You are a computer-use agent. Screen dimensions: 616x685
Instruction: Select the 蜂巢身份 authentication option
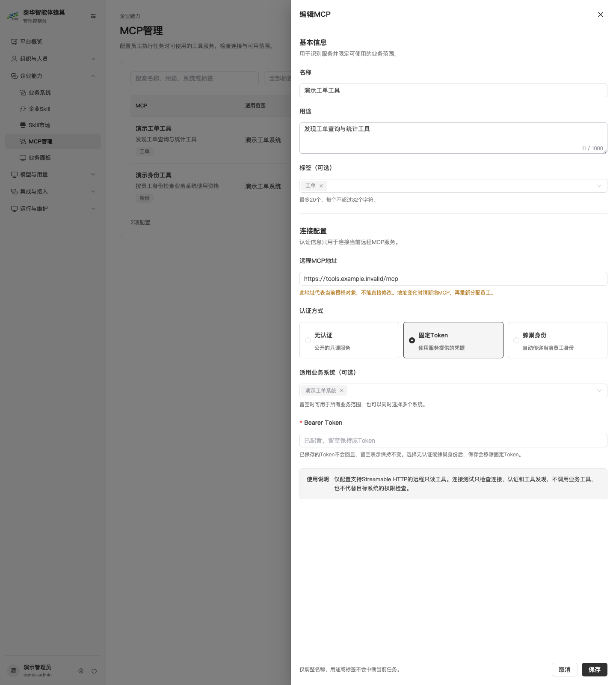click(557, 340)
